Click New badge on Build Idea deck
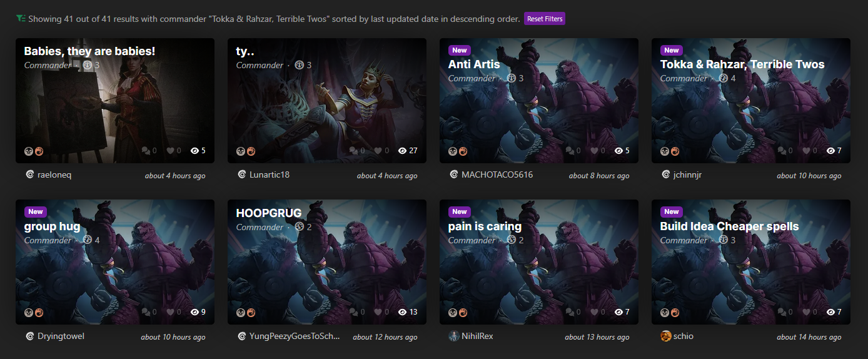The height and width of the screenshot is (359, 868). pyautogui.click(x=672, y=211)
